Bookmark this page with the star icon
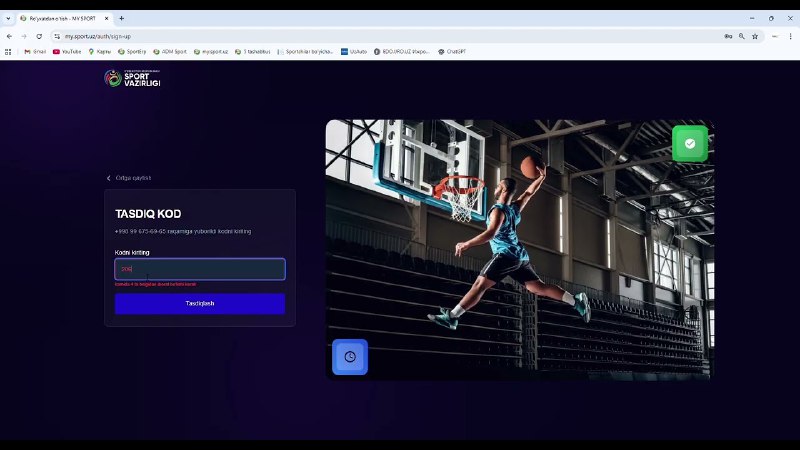Viewport: 800px width, 450px height. click(755, 36)
